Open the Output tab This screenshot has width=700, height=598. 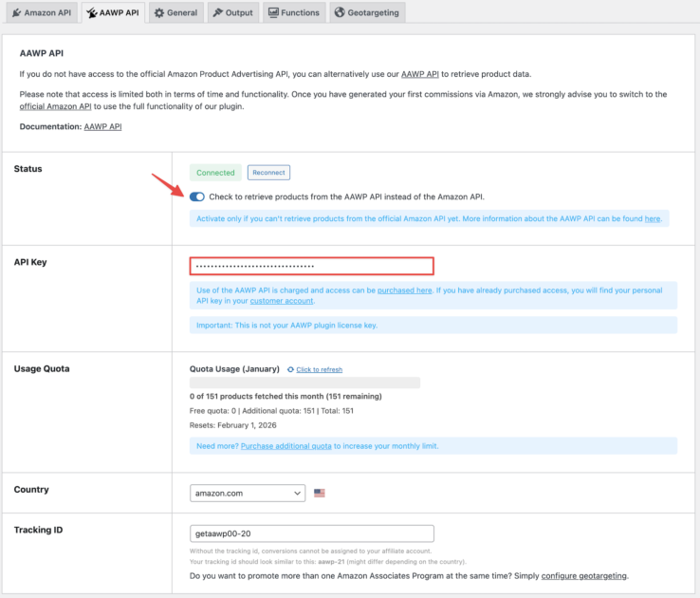(x=233, y=12)
